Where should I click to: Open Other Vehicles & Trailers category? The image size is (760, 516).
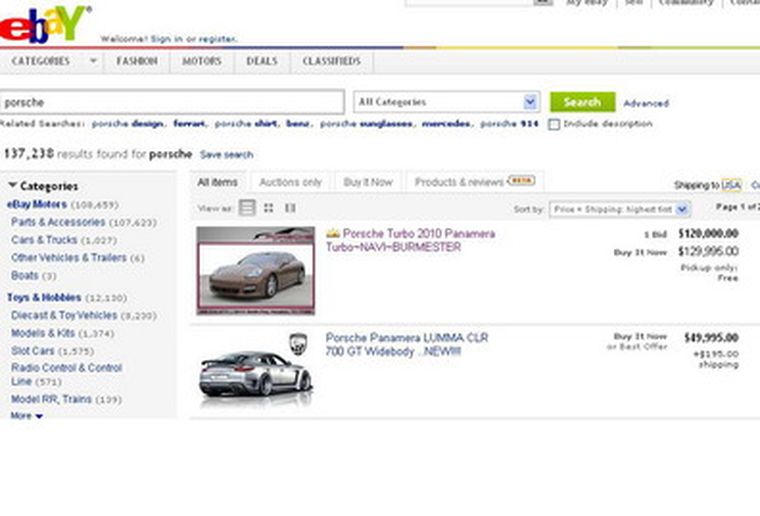(x=69, y=258)
